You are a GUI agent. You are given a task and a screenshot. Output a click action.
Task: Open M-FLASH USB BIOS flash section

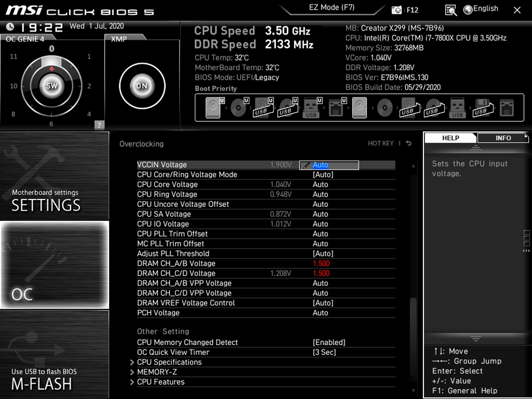(x=55, y=354)
